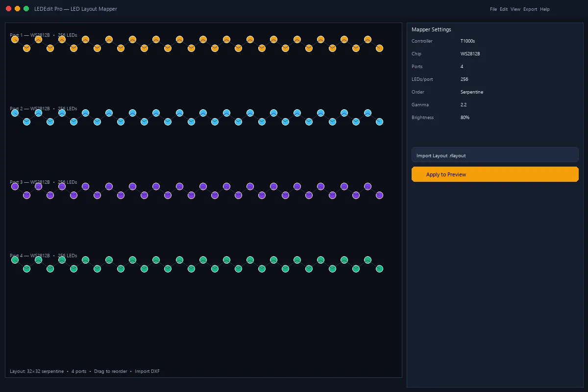Select the first purple LED of Port 3
The height and width of the screenshot is (392, 588).
(x=15, y=186)
